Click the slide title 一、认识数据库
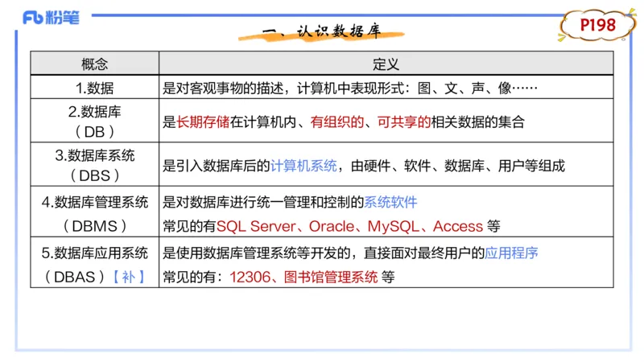The height and width of the screenshot is (362, 644). pos(321,31)
